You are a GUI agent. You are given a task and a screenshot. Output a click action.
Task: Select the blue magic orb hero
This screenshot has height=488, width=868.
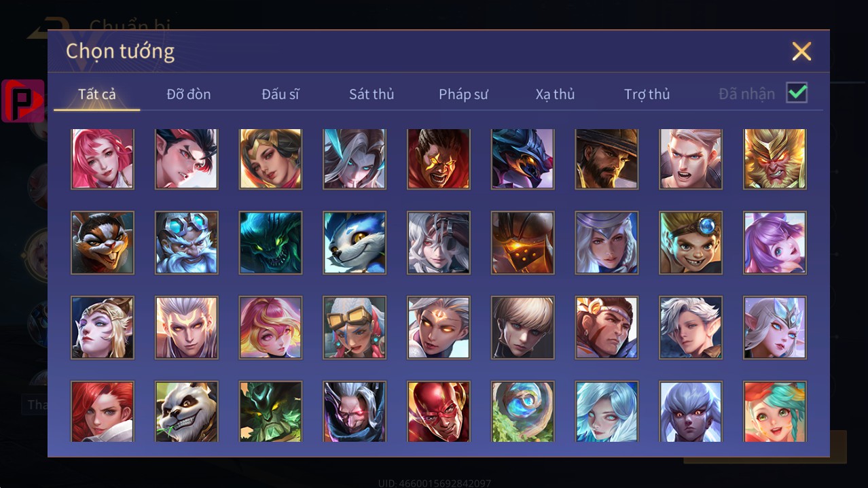point(523,411)
